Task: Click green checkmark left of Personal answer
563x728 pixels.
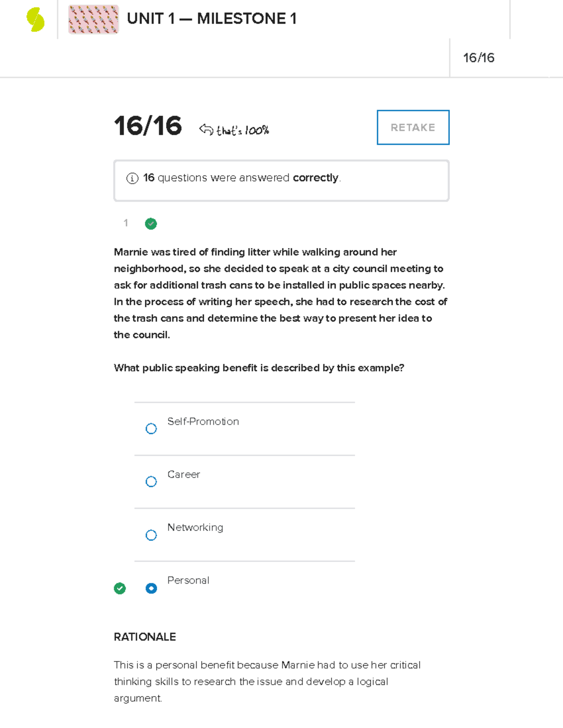Action: coord(120,588)
